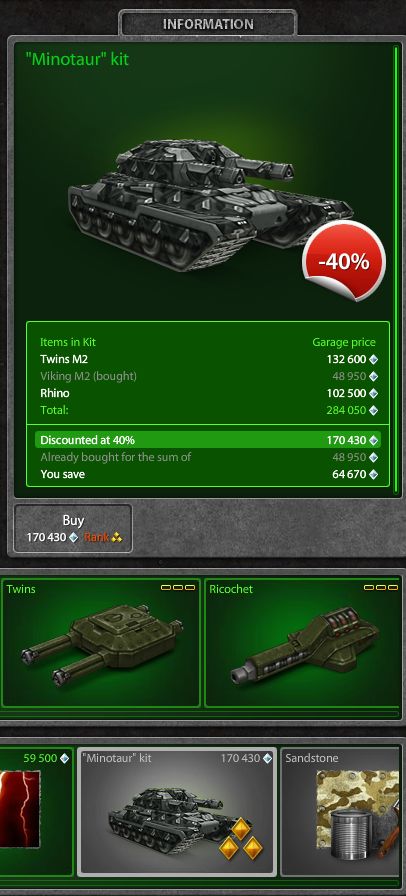
Task: Click the Ricochet upgrade level indicator
Action: (x=381, y=587)
